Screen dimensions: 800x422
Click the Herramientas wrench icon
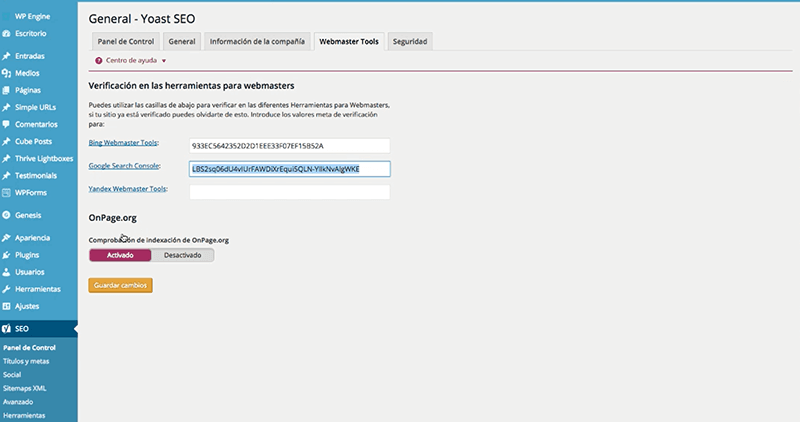coord(6,289)
